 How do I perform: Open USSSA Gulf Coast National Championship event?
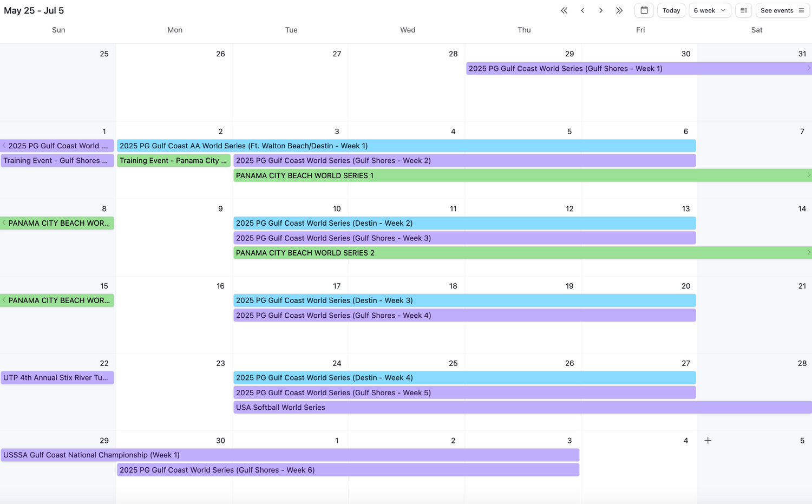point(290,455)
